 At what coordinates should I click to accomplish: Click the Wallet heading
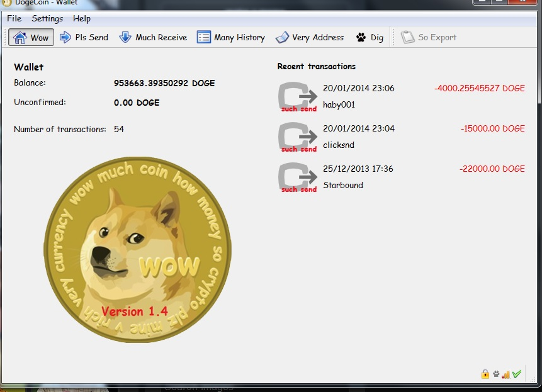click(29, 67)
